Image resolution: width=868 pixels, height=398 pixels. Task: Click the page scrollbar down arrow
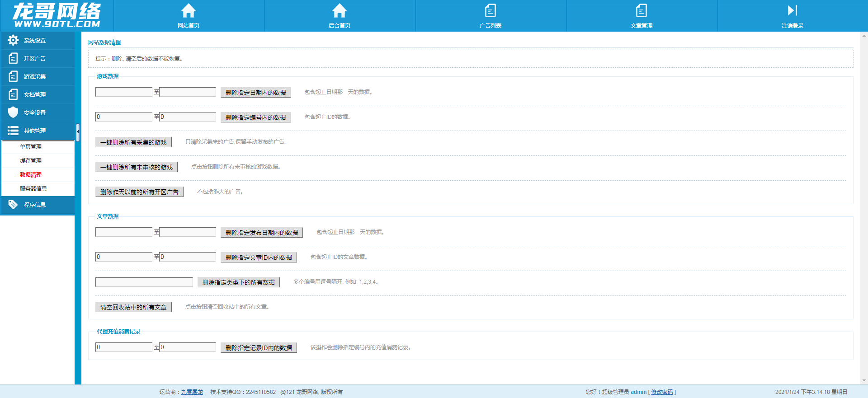tap(864, 380)
